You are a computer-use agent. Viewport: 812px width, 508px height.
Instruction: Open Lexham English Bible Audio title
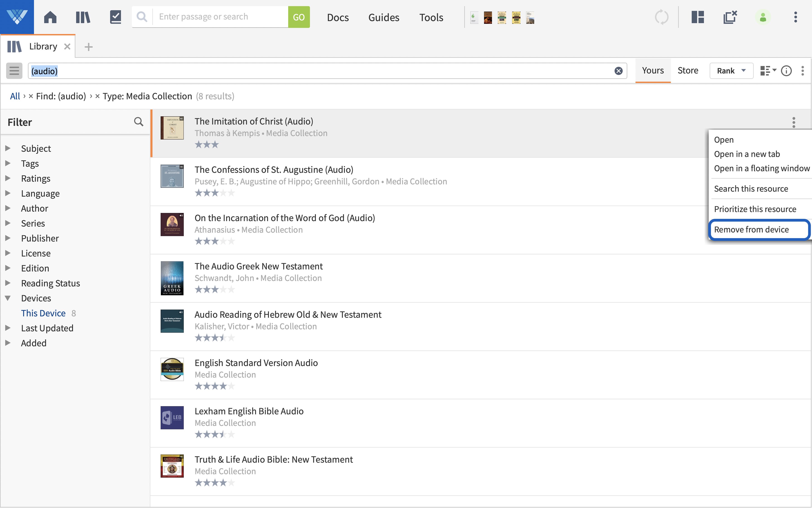point(249,411)
